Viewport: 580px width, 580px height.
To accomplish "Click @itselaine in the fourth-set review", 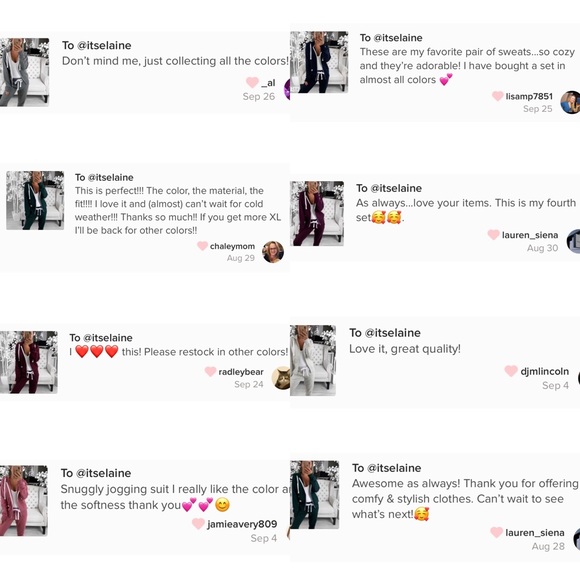I will coord(396,188).
